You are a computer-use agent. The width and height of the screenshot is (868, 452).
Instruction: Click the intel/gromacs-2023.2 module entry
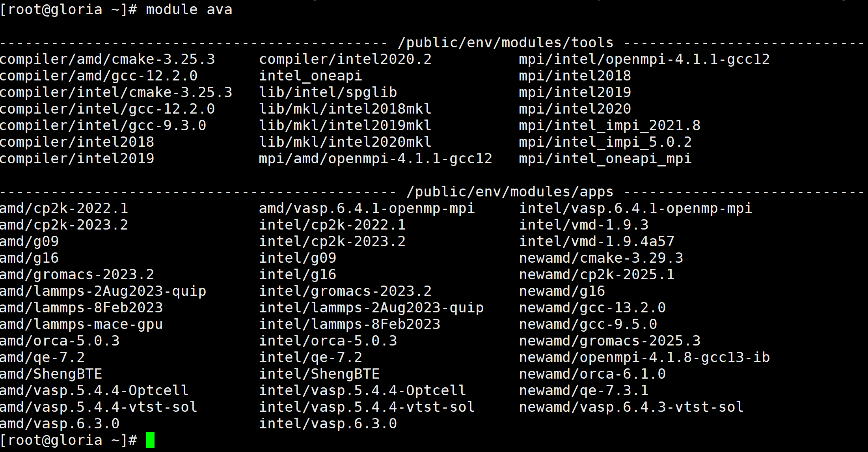coord(345,291)
